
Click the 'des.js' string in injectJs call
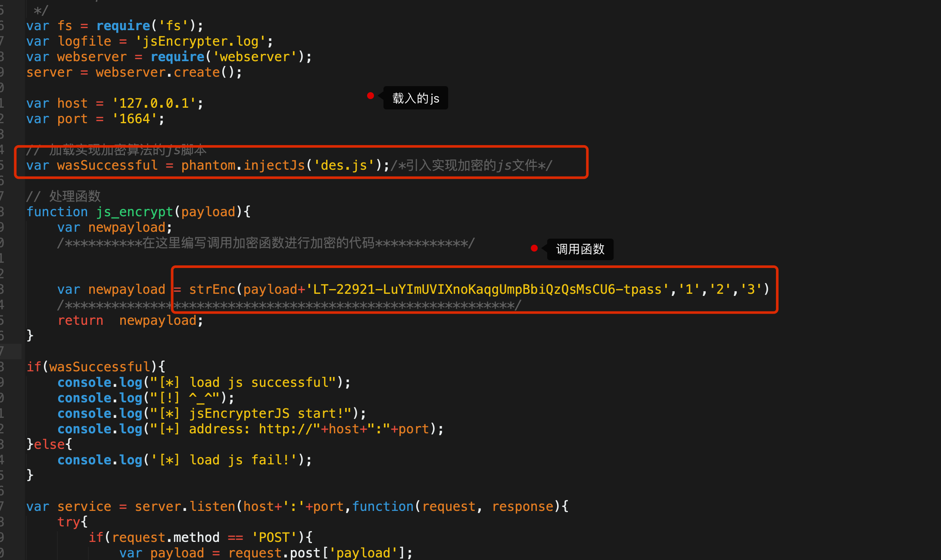tap(343, 165)
